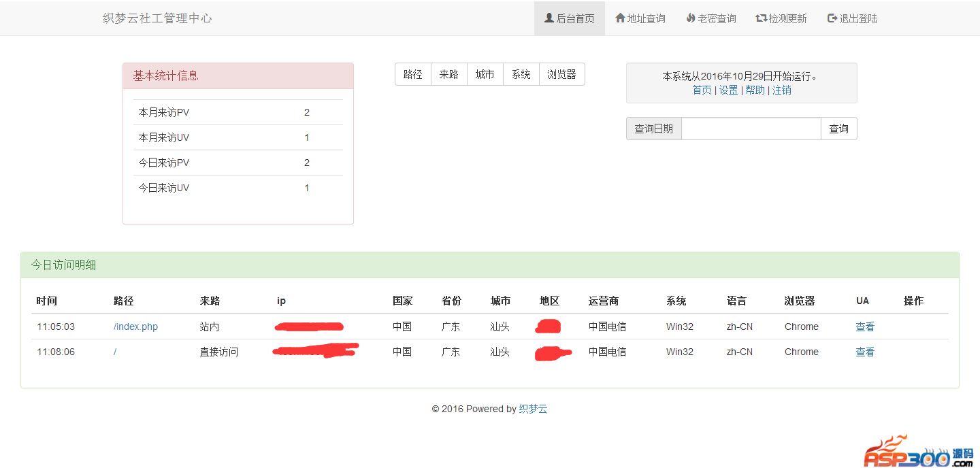
Task: Click the 省份 column header
Action: pyautogui.click(x=452, y=301)
